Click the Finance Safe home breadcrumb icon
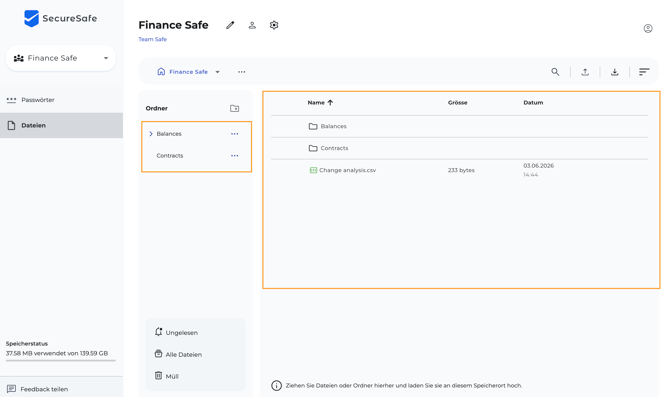This screenshot has width=670, height=397. tap(161, 71)
